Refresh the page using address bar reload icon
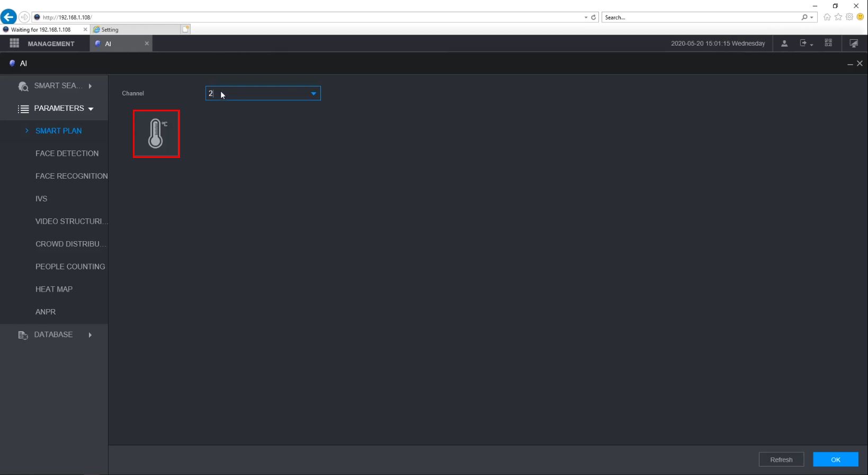Screen dimensions: 868x475 pos(594,17)
